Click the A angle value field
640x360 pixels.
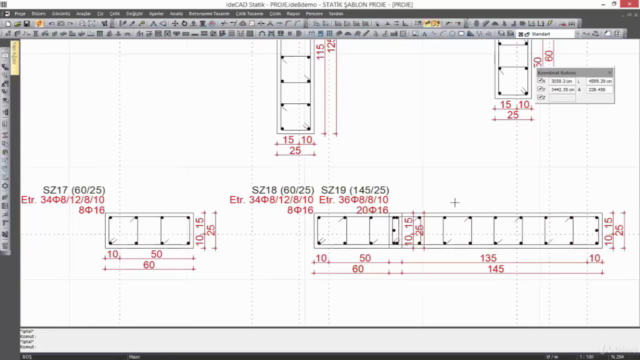coord(600,89)
